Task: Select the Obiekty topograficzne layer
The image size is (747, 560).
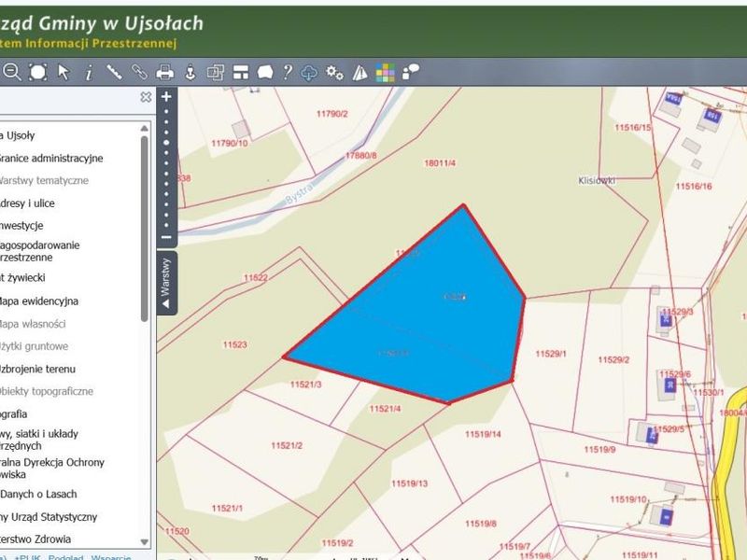Action: pyautogui.click(x=46, y=391)
